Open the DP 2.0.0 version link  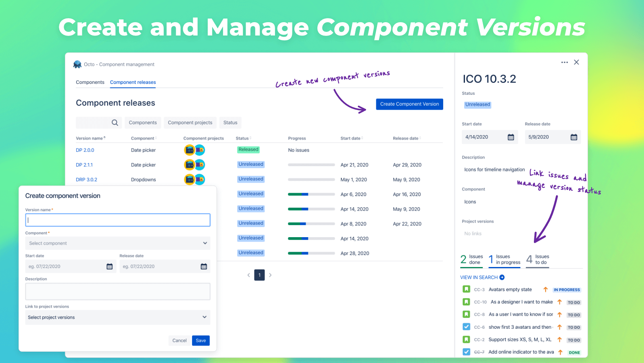tap(85, 150)
